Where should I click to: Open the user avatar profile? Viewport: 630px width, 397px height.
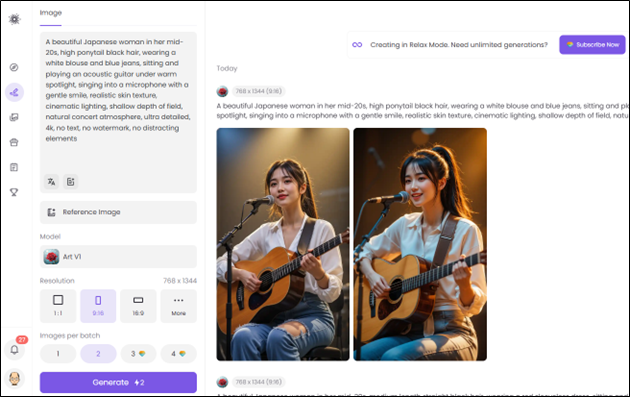[x=15, y=378]
